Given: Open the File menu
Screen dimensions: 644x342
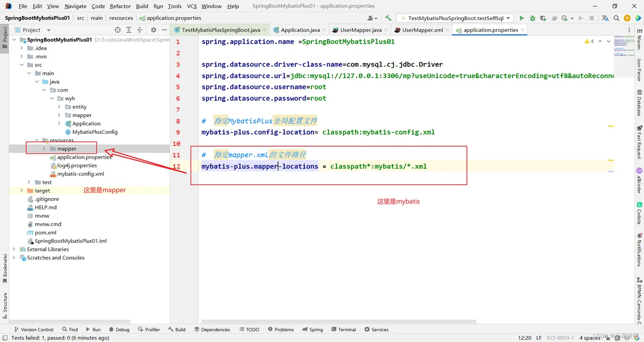Looking at the screenshot, I should [x=23, y=6].
